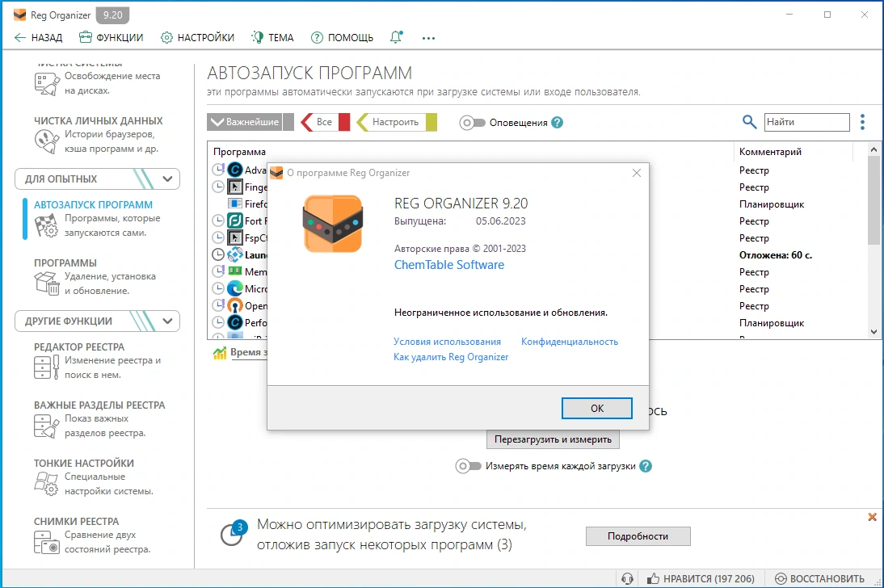
Task: Click the program list scrollbar up arrow
Action: pos(873,149)
